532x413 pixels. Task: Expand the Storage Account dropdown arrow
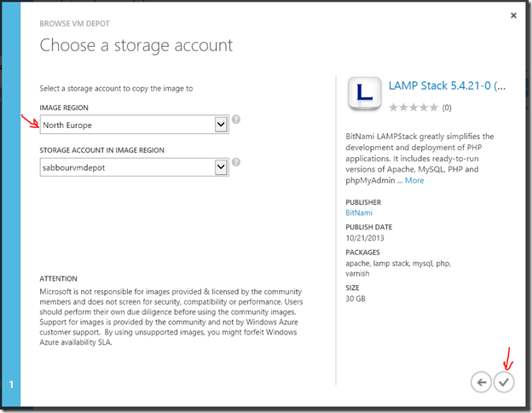(221, 167)
